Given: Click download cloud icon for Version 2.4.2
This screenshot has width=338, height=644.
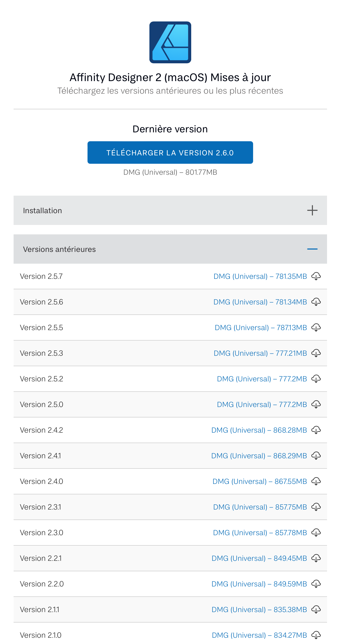Looking at the screenshot, I should point(316,430).
